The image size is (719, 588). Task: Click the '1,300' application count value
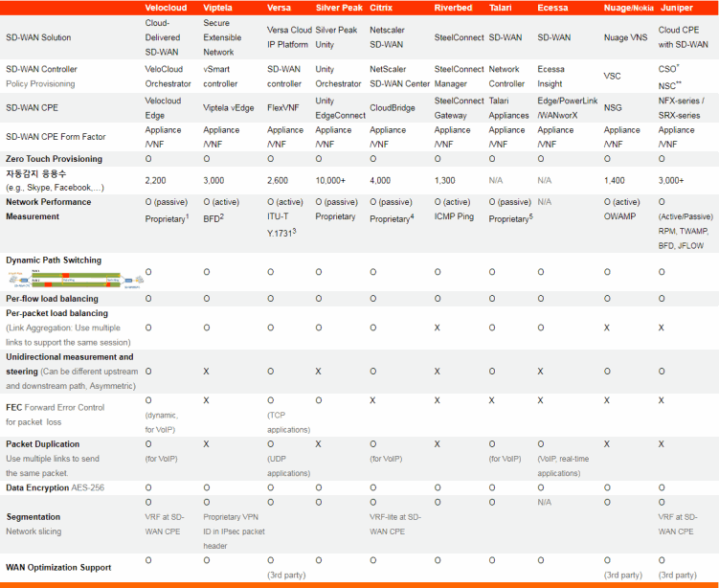445,181
